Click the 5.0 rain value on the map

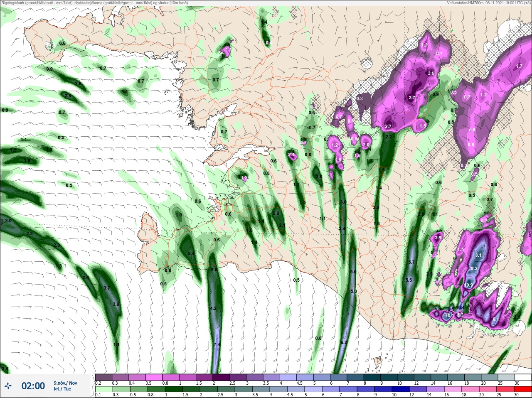(353, 272)
